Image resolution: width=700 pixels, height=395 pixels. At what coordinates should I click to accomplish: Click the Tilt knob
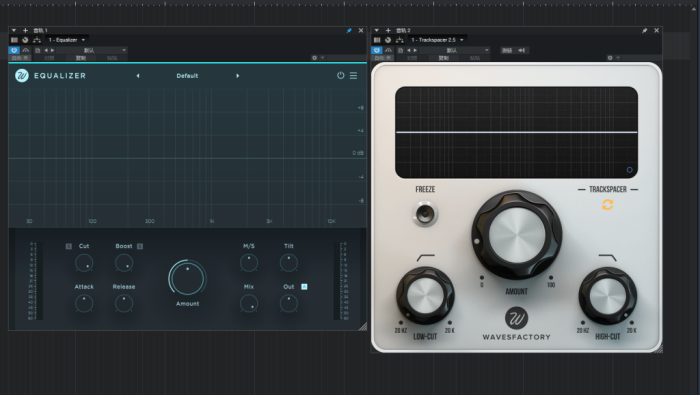[x=288, y=263]
